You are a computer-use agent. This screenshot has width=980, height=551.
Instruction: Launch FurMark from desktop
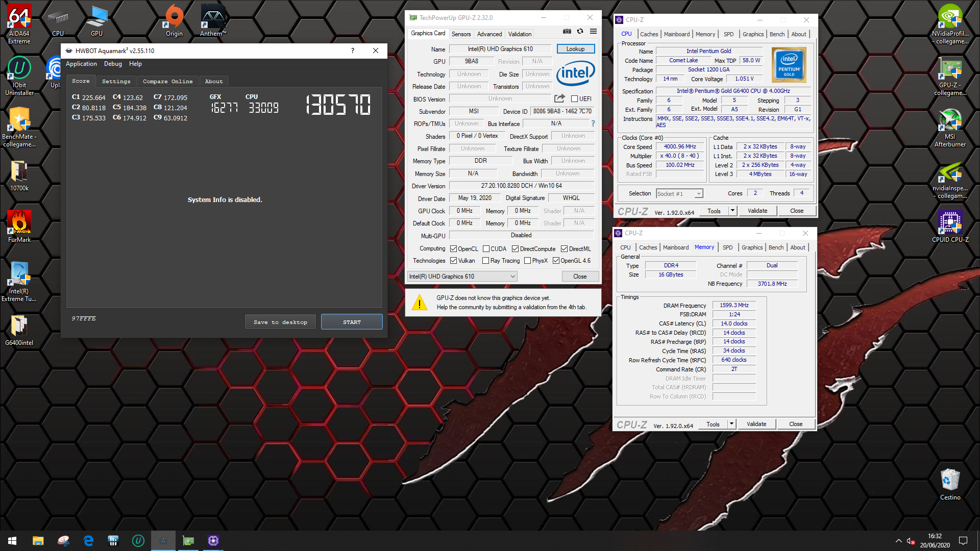point(19,227)
